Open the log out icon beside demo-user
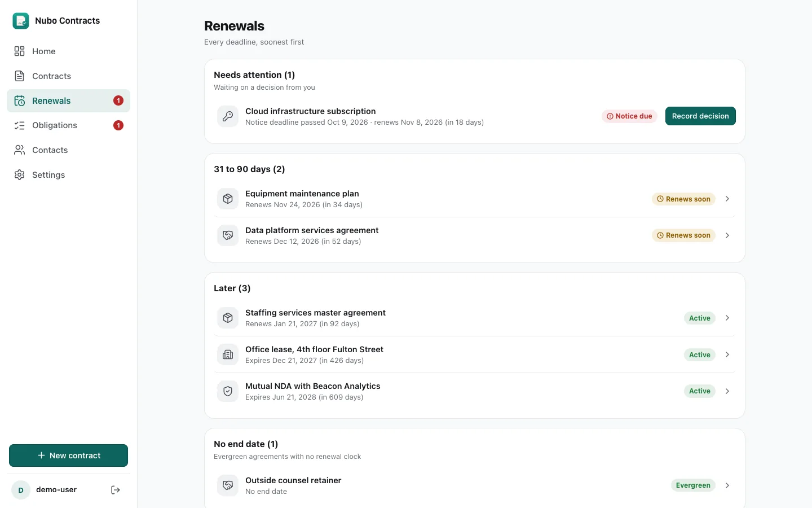Screen dimensions: 812x508 (116, 490)
